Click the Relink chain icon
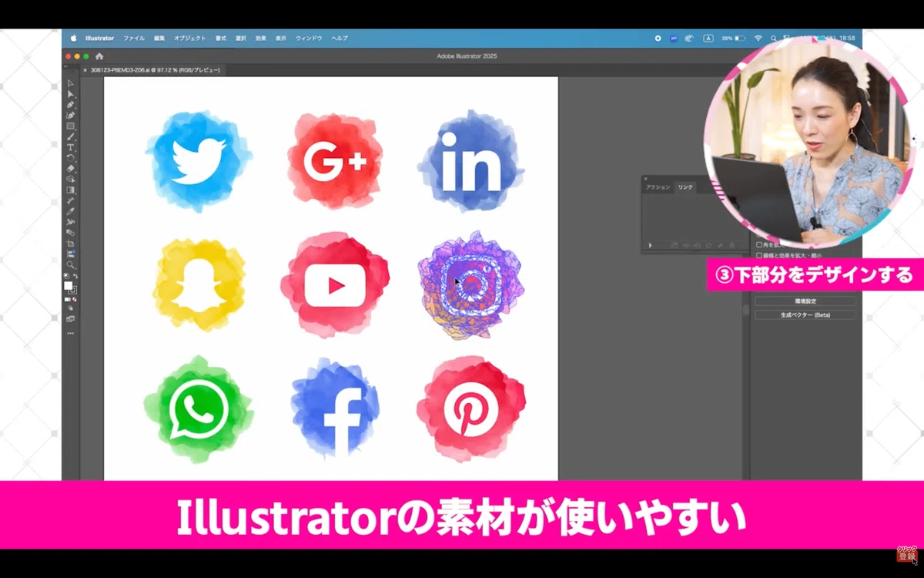924x578 pixels. (686, 246)
